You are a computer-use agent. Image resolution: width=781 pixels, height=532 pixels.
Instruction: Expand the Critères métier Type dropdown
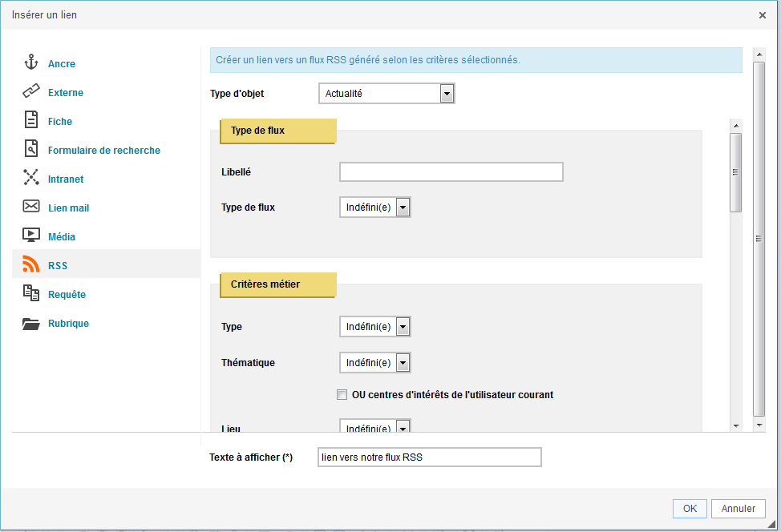pyautogui.click(x=375, y=327)
